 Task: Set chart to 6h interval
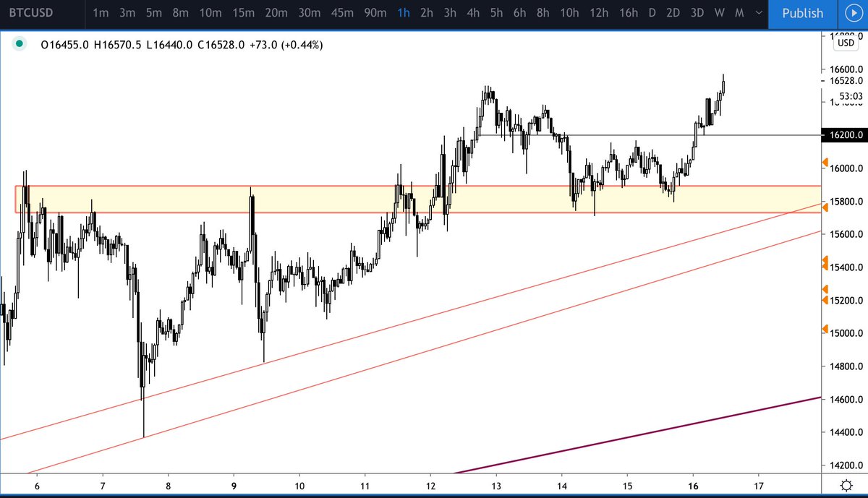tap(519, 13)
